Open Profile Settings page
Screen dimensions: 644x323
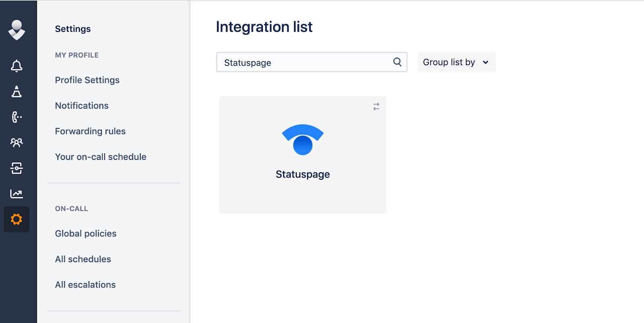[87, 80]
